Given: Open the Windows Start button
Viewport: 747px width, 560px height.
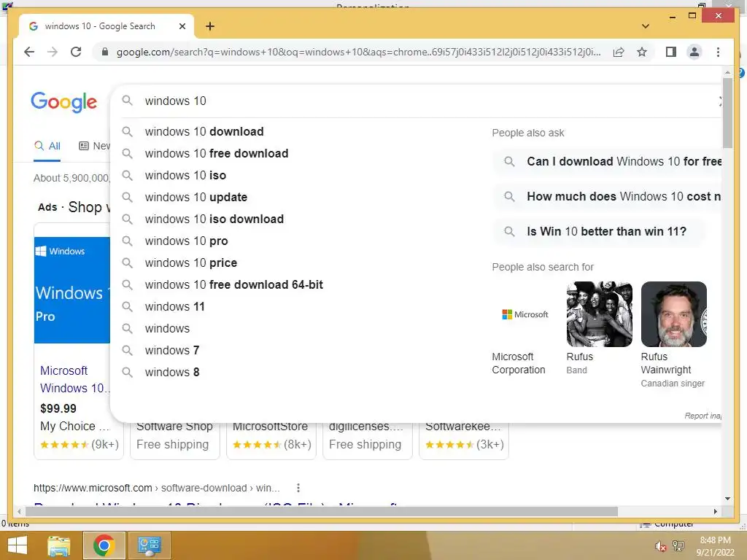Looking at the screenshot, I should (x=18, y=545).
